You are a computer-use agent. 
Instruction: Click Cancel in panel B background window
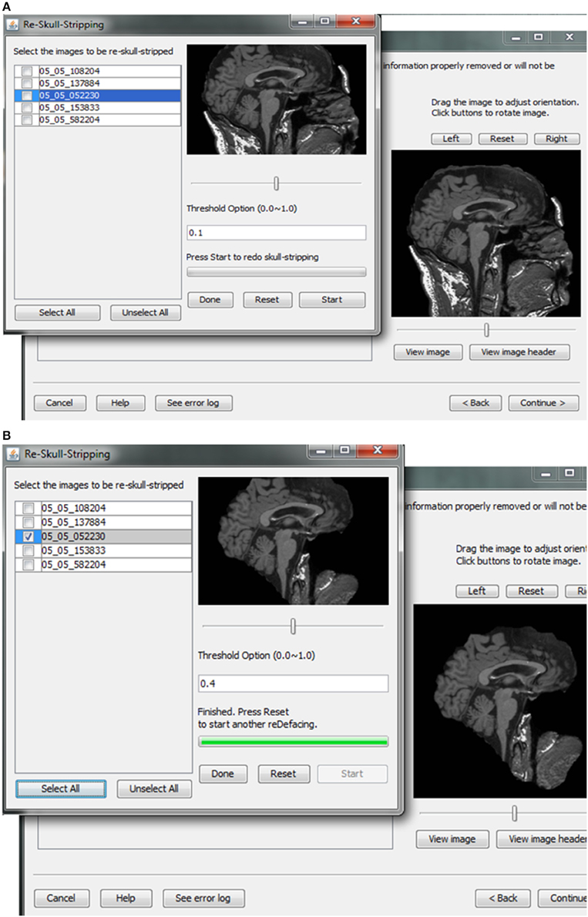[62, 899]
